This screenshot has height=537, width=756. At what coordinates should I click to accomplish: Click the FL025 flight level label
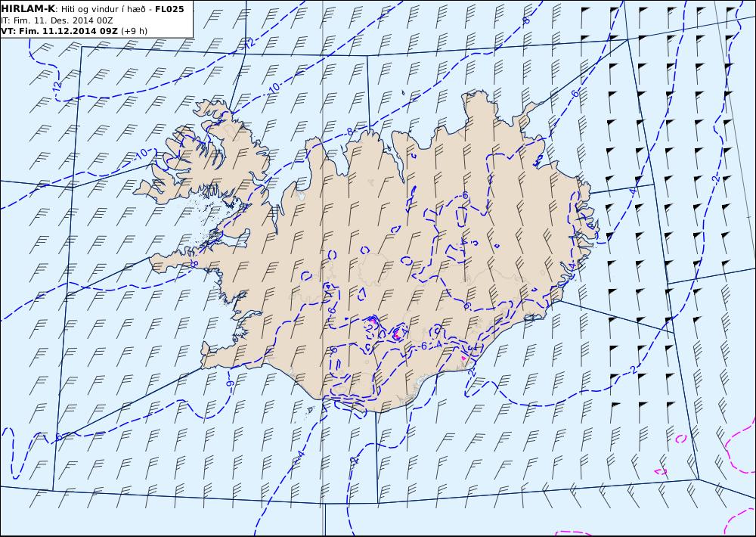169,9
